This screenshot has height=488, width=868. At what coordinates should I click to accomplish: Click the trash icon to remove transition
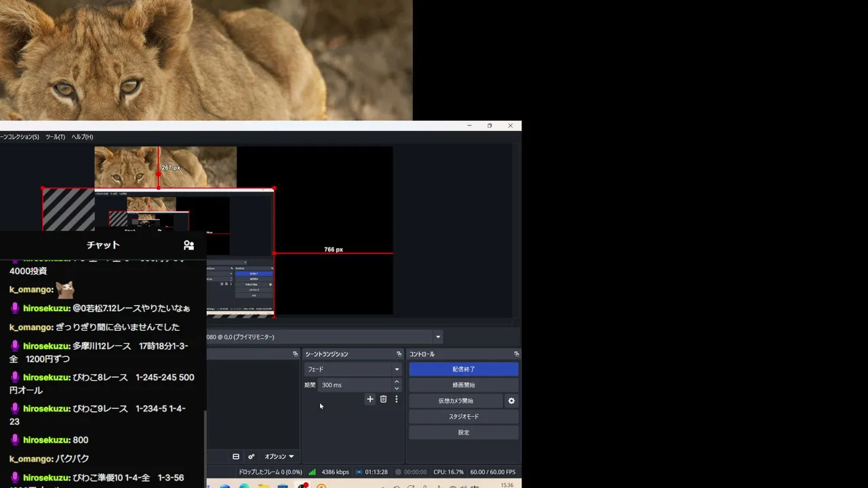[x=383, y=399]
